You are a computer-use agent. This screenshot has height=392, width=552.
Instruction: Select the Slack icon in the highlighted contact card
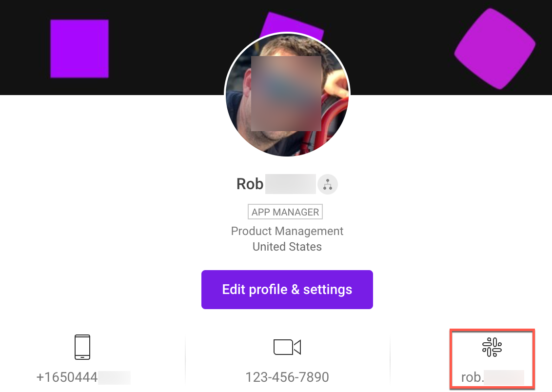492,347
